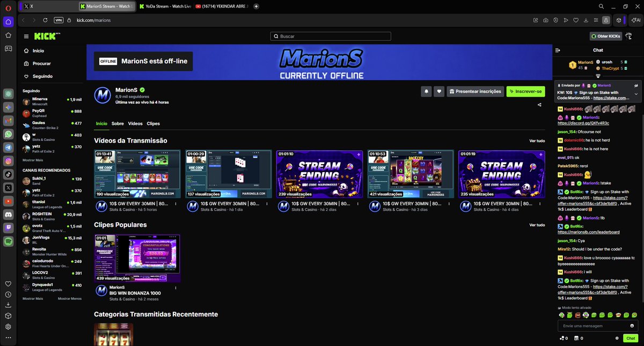Click the Buscar search field
644x346 pixels.
[x=331, y=36]
